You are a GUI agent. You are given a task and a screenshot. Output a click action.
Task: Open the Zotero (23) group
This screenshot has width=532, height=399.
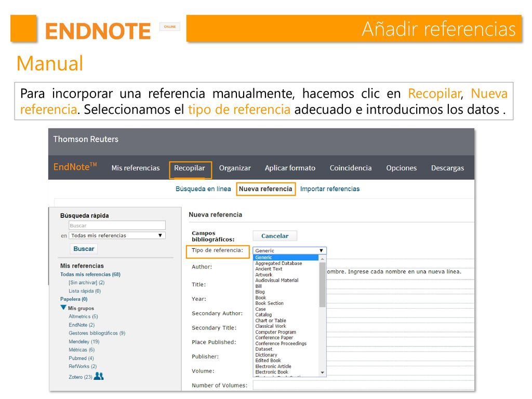coord(81,377)
